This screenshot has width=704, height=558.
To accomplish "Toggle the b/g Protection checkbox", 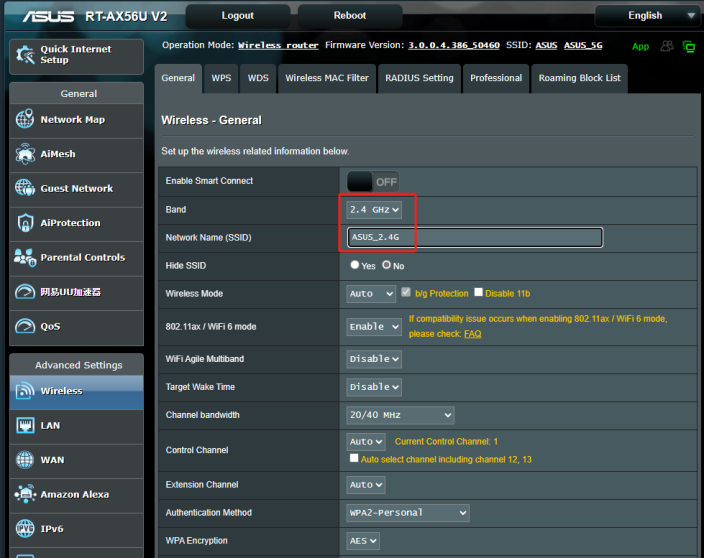I will point(406,292).
